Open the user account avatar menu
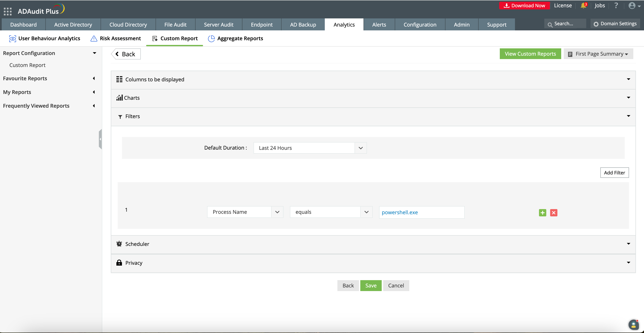The height and width of the screenshot is (333, 644). [x=635, y=6]
